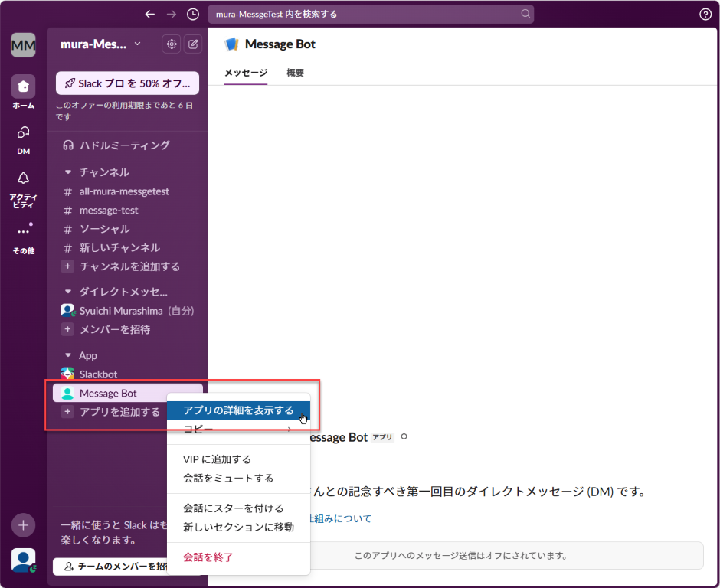
Task: Open the DM sidebar icon
Action: click(24, 133)
